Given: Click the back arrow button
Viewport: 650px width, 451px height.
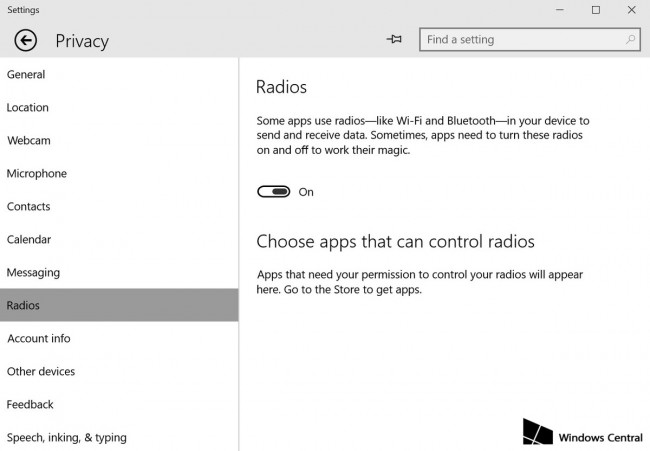Looking at the screenshot, I should [x=25, y=41].
